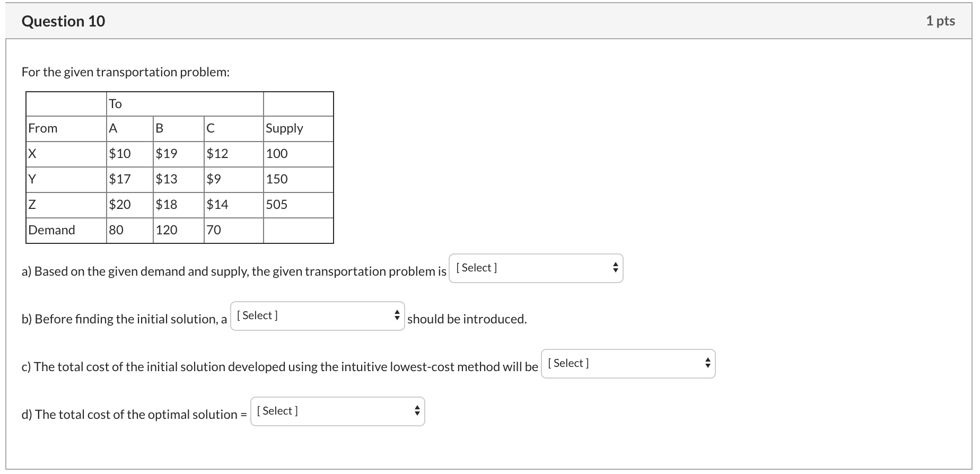This screenshot has width=980, height=474.
Task: Open the part b) dropdown before 'should be introduced'
Action: 317,316
